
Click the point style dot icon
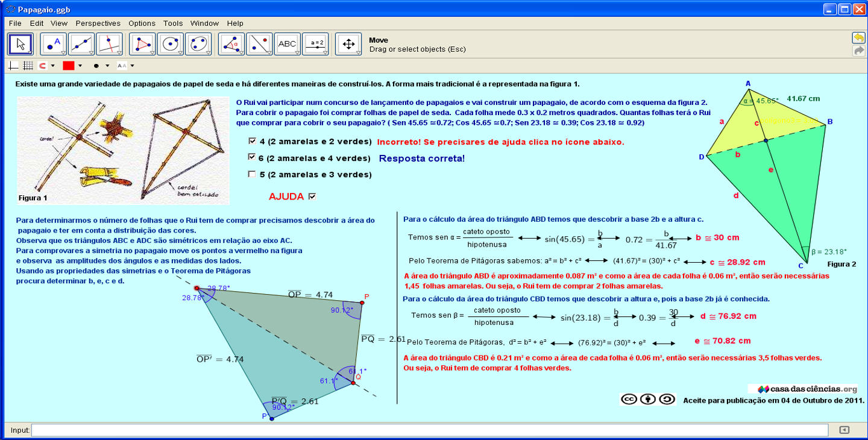click(x=96, y=66)
